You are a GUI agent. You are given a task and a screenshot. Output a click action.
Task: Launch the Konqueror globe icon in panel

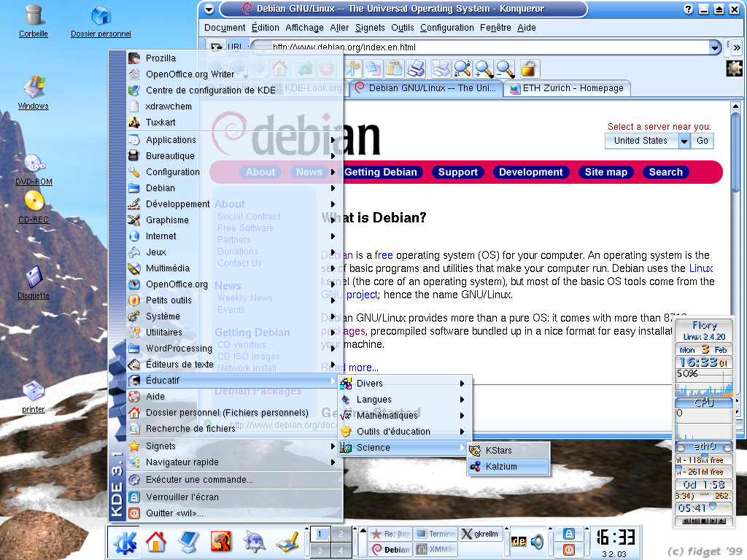tap(254, 542)
